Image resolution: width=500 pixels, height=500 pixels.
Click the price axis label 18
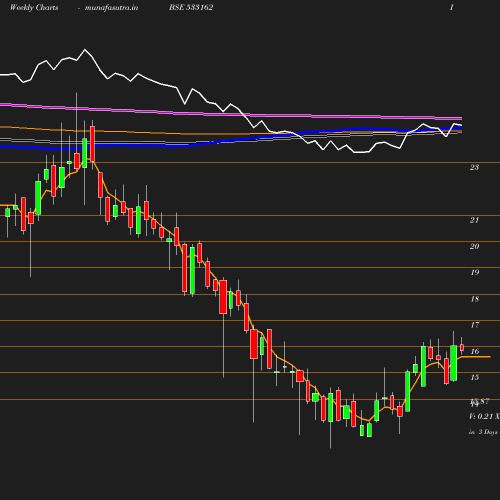[x=474, y=299]
